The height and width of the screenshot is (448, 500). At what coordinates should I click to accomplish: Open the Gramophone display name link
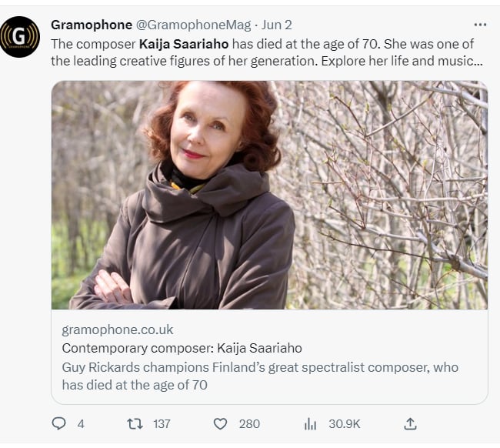[x=92, y=25]
